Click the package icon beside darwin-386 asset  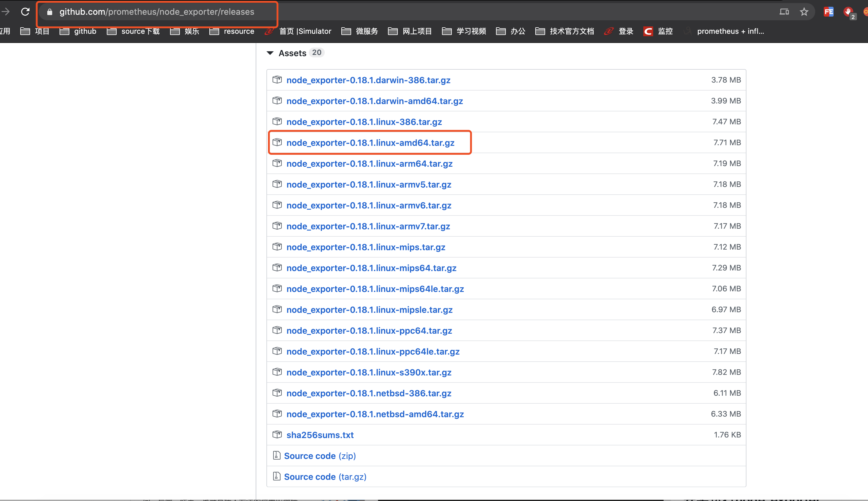click(277, 80)
